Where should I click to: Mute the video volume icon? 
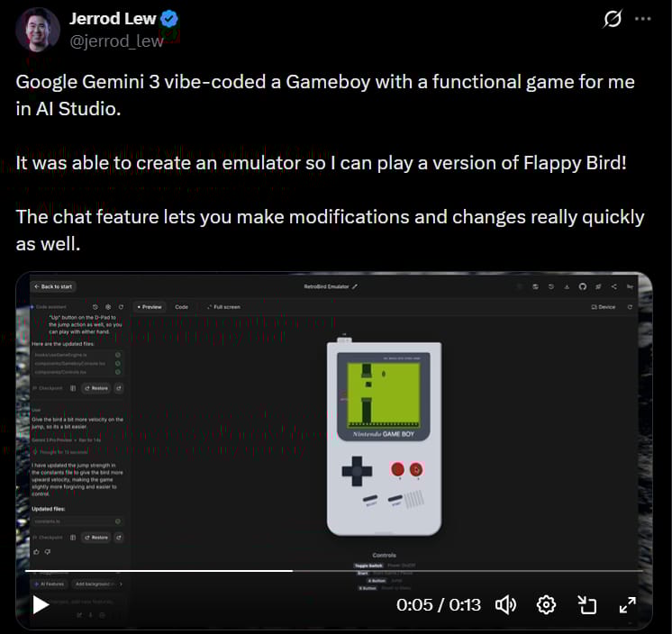tap(505, 605)
